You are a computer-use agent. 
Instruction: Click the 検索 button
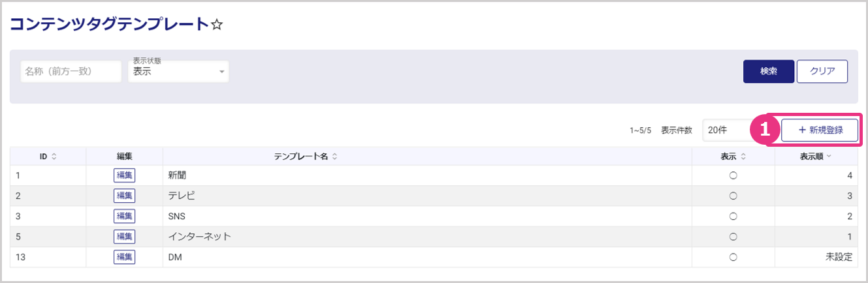tap(768, 72)
